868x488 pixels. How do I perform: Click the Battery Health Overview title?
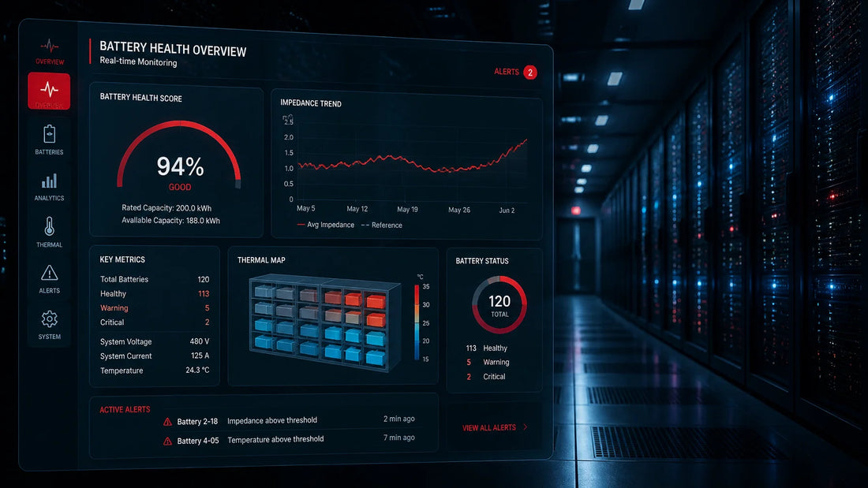[173, 49]
